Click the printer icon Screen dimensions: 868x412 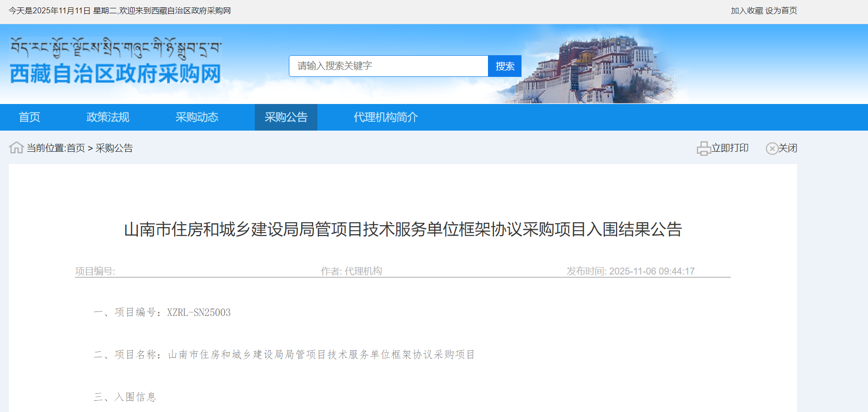click(703, 148)
